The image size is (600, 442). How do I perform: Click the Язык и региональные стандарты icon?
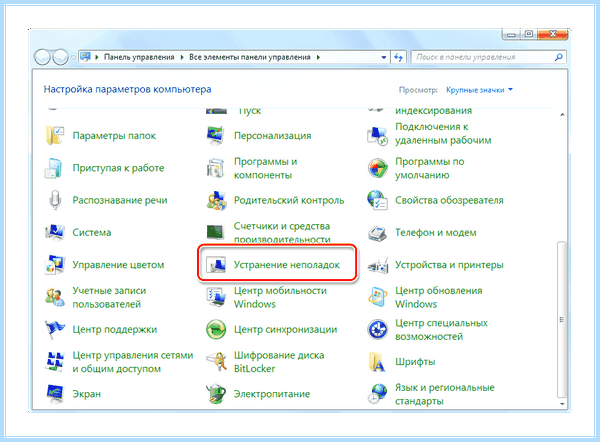[x=377, y=394]
